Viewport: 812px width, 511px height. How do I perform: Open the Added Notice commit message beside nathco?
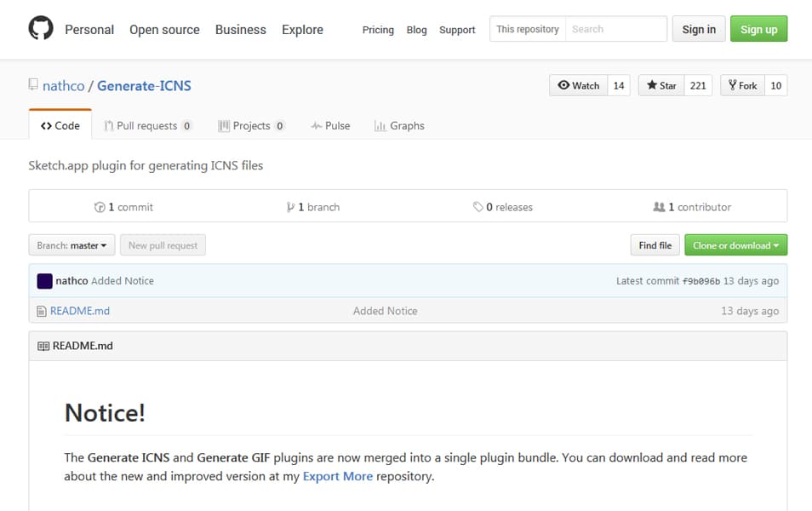(123, 281)
